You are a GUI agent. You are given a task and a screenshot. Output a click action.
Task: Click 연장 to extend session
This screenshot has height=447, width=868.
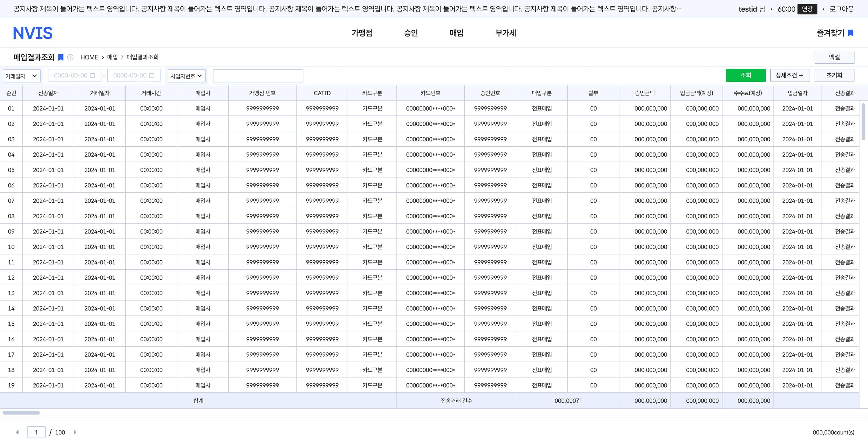coord(807,9)
